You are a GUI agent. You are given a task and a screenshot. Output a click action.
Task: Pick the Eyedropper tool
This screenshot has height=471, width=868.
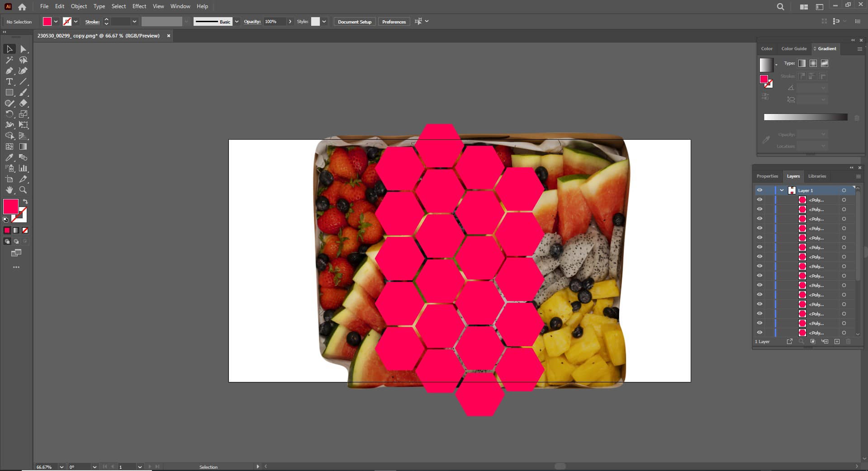(9, 158)
